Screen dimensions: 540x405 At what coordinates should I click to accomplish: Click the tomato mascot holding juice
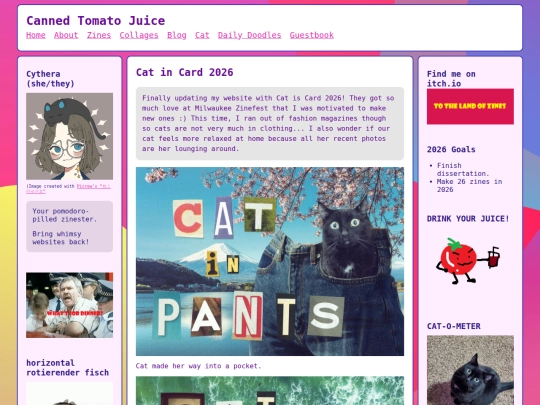coord(468,261)
